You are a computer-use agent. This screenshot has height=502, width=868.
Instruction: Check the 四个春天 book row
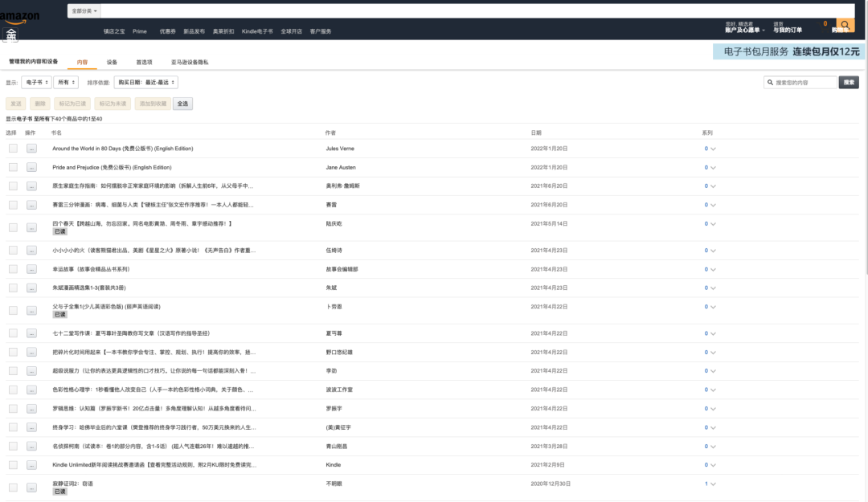(14, 227)
